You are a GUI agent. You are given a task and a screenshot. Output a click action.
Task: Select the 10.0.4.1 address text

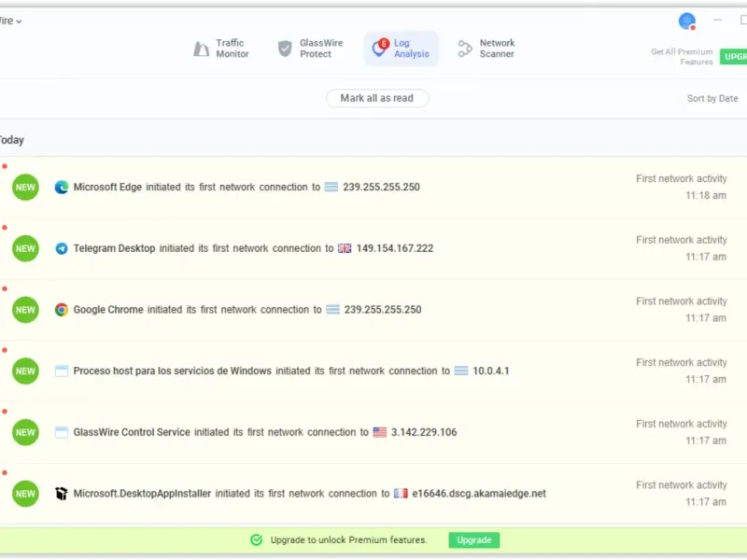491,371
